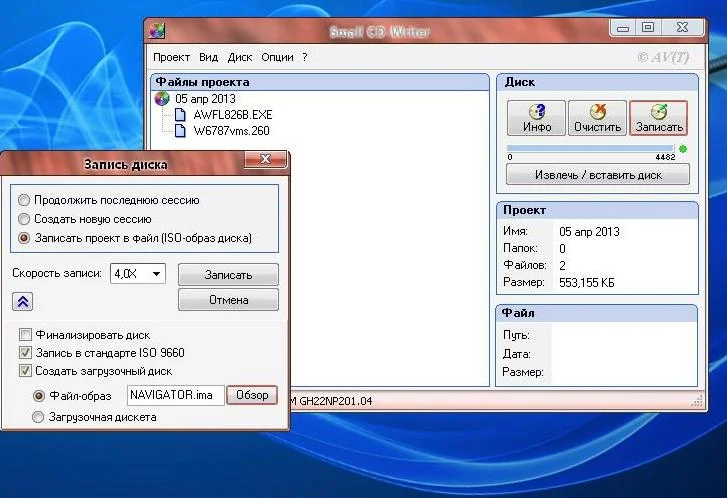This screenshot has height=498, width=727.
Task: Open the Опции menu
Action: tap(277, 57)
